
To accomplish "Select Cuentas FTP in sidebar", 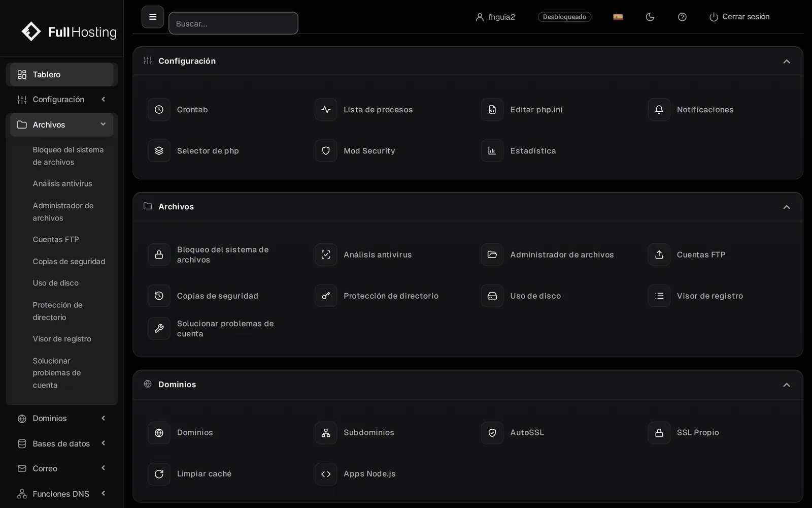I will click(x=56, y=240).
